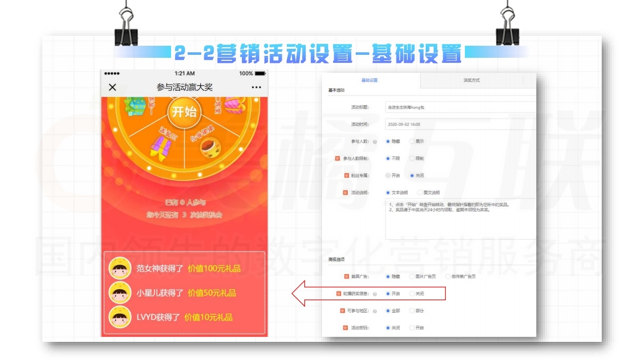Tap the purple gift prize on the wheel
Screen dimensions: 644x362
click(x=161, y=148)
